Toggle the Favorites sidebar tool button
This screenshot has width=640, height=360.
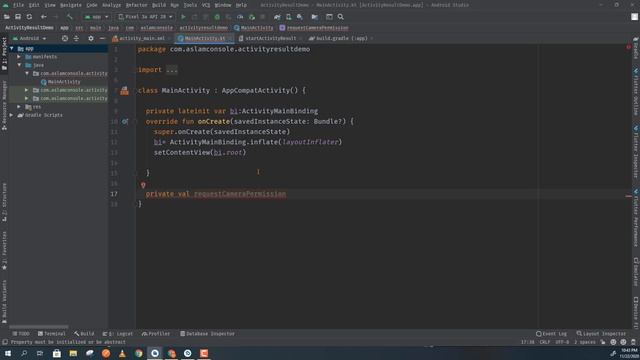pyautogui.click(x=4, y=250)
